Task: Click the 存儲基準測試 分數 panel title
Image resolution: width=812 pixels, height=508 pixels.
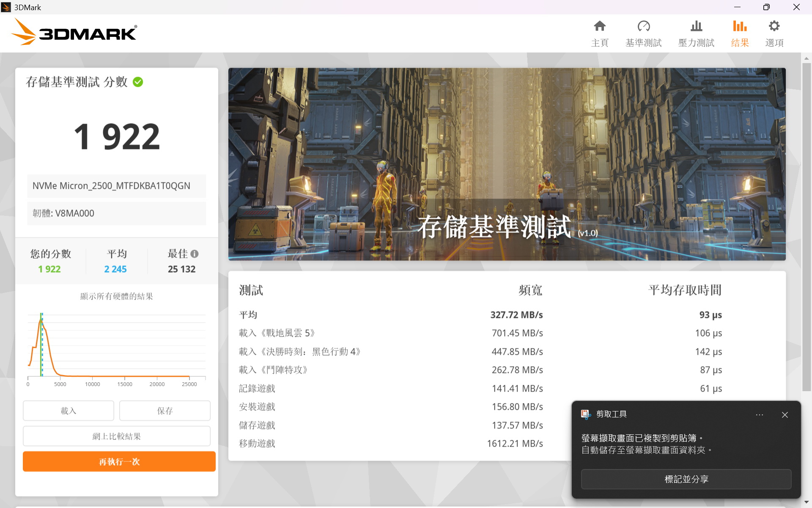Action: point(77,82)
